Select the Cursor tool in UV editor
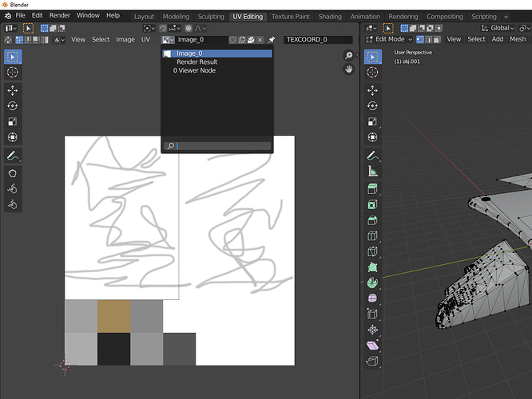Screen dimensions: 532x399 (13, 72)
